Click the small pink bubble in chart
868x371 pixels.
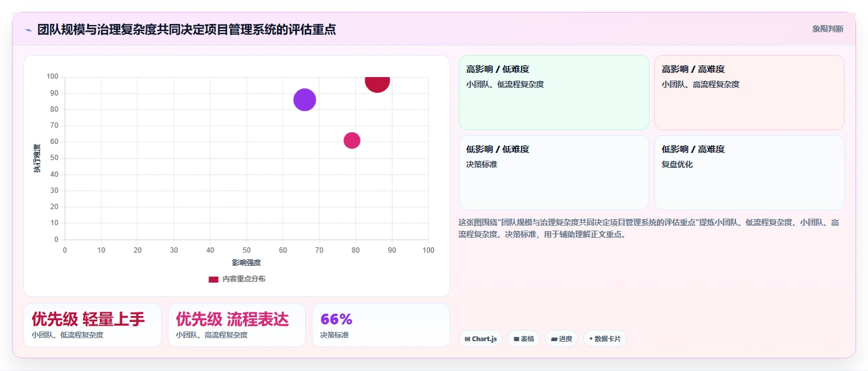coord(352,140)
